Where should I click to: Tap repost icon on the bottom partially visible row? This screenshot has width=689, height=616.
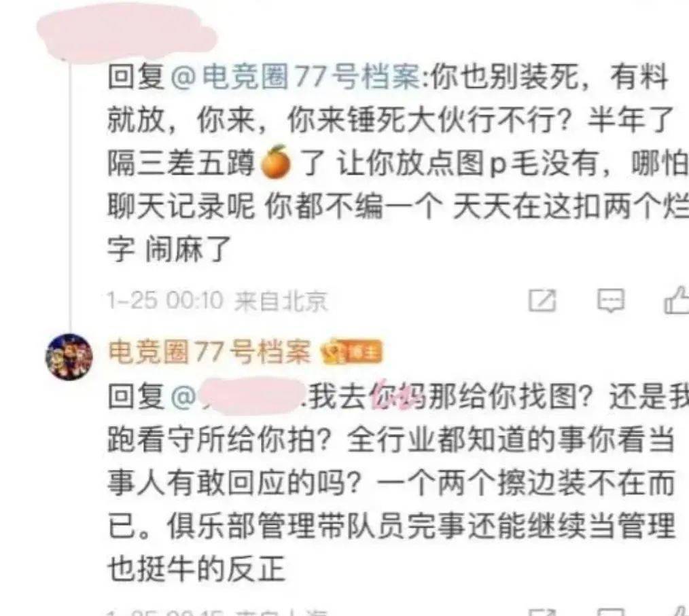[x=542, y=613]
